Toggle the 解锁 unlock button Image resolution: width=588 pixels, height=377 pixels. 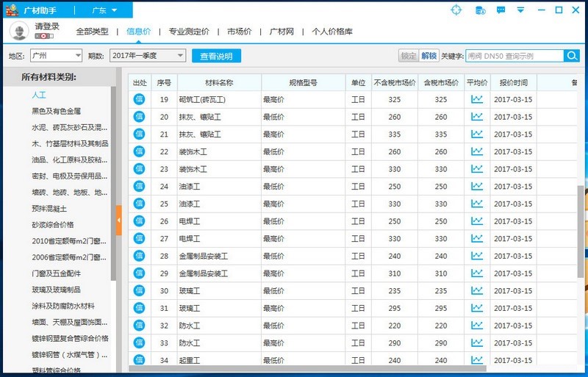[429, 56]
